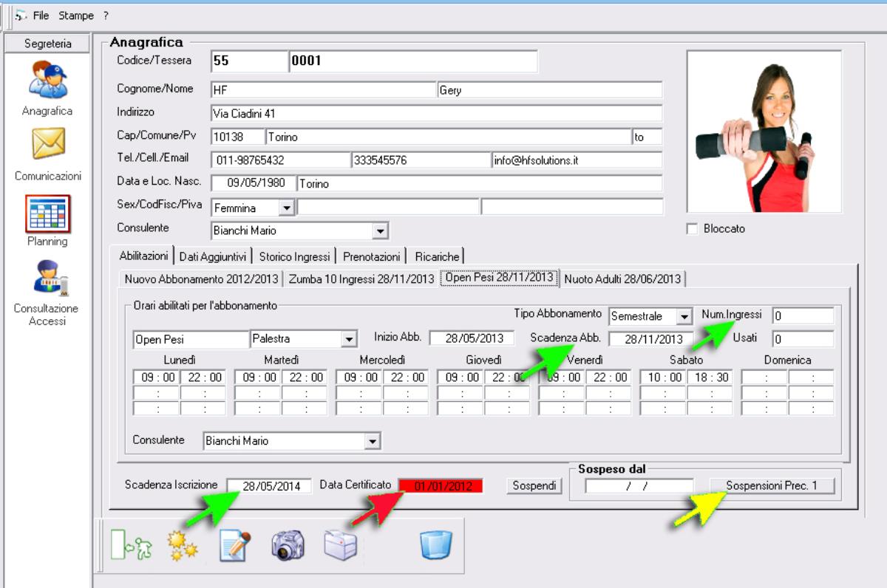Click the exit door toolbar icon

(126, 545)
